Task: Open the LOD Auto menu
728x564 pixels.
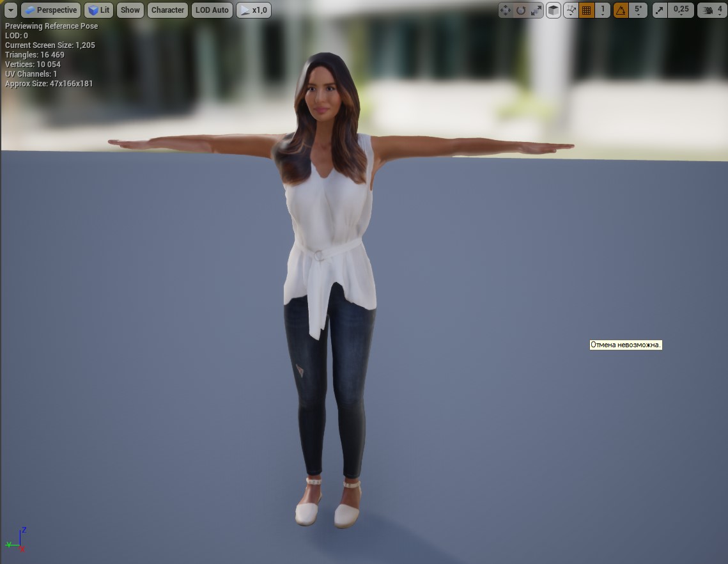Action: [x=212, y=10]
